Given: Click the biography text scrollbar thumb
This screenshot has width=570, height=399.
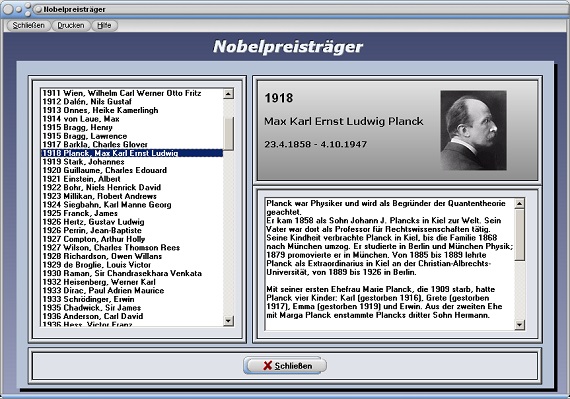Looking at the screenshot, I should (519, 235).
